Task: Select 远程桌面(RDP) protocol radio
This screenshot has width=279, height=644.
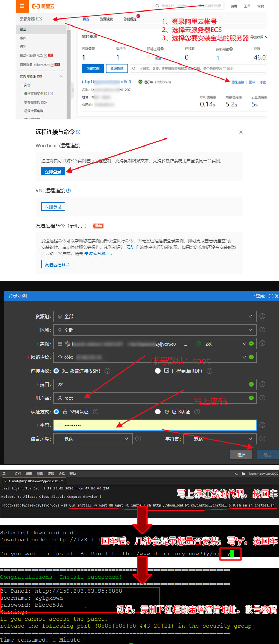Action: point(158,371)
